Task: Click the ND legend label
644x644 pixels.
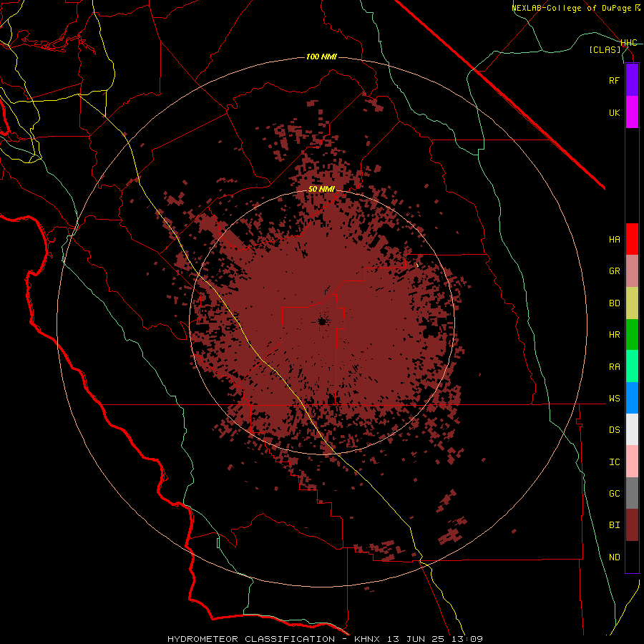Action: coord(614,557)
